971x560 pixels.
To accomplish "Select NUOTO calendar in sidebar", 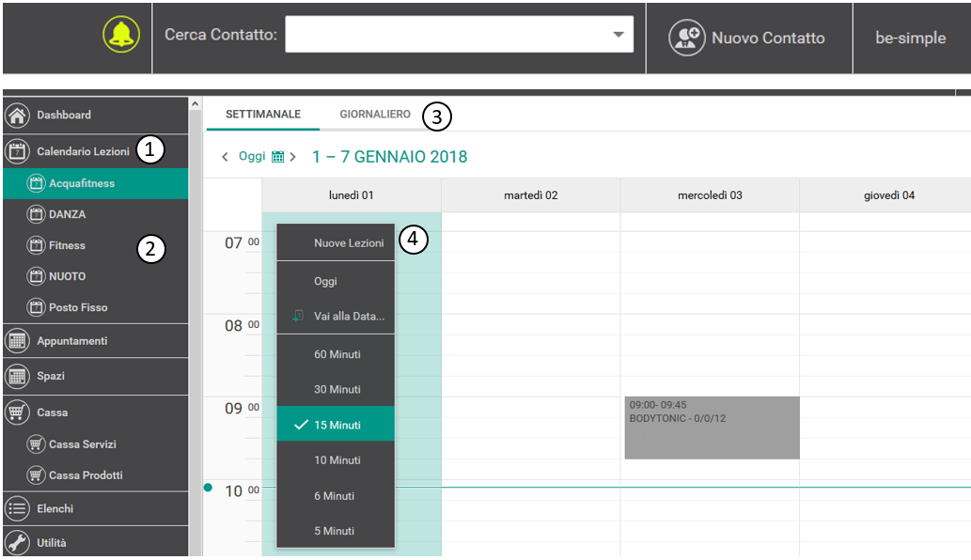I will (x=96, y=276).
